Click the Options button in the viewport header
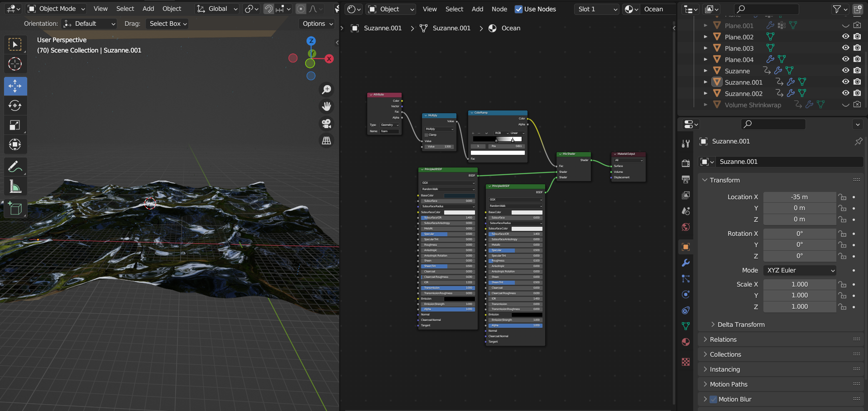This screenshot has height=411, width=868. coord(317,24)
